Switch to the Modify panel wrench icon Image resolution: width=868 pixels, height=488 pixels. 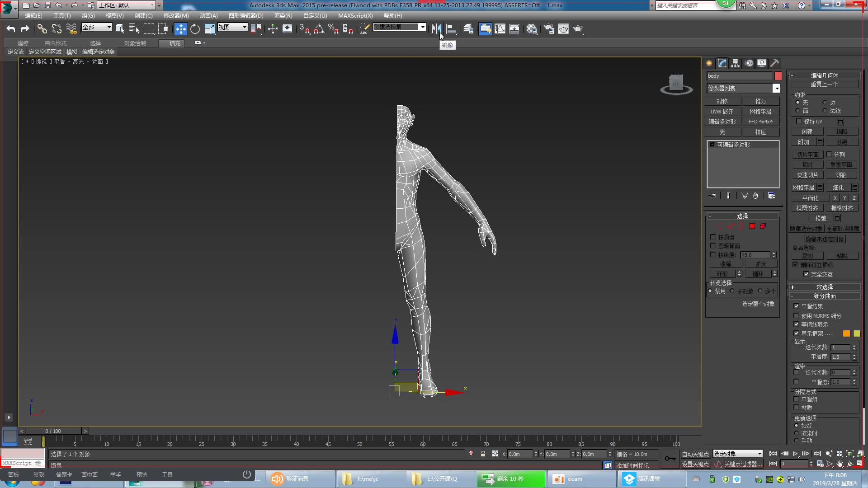point(722,63)
